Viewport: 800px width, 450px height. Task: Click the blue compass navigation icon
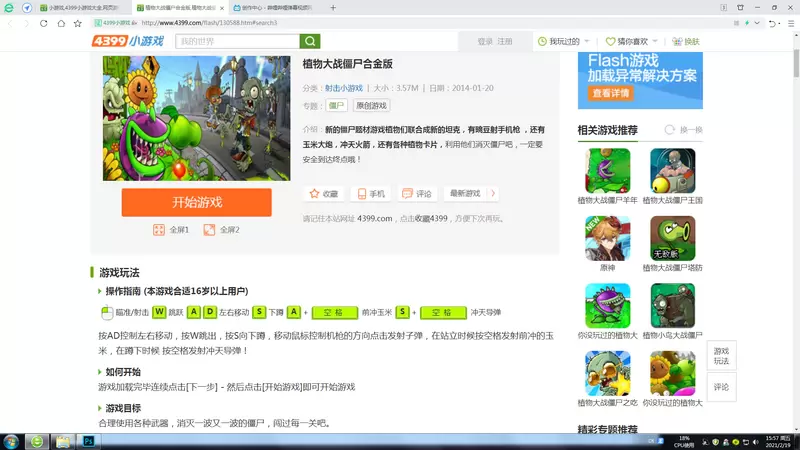click(27, 8)
